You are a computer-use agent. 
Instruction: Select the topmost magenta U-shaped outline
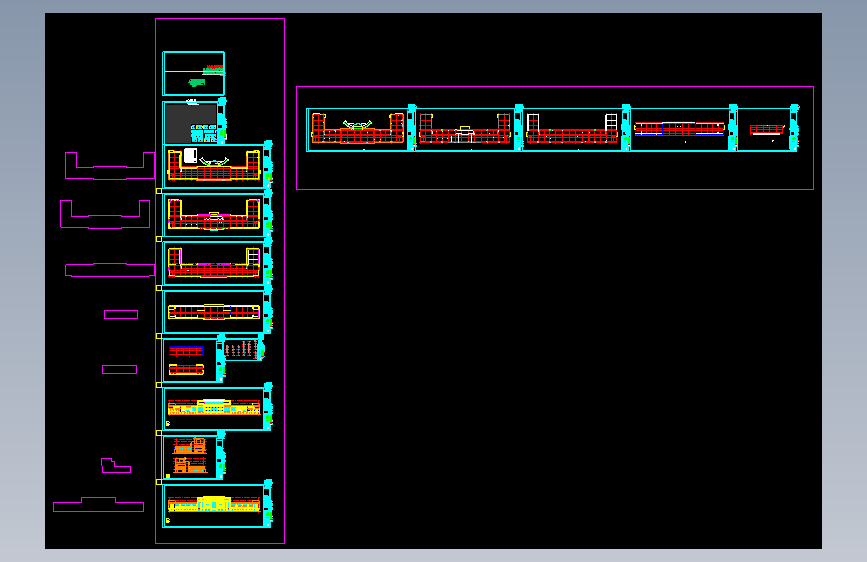click(x=109, y=166)
